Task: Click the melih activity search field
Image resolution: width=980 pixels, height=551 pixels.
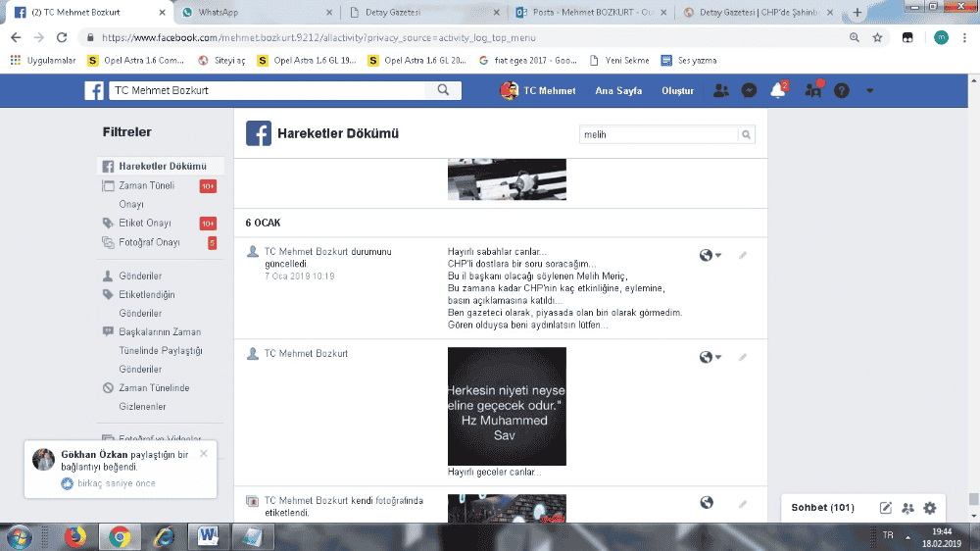Action: [x=659, y=134]
